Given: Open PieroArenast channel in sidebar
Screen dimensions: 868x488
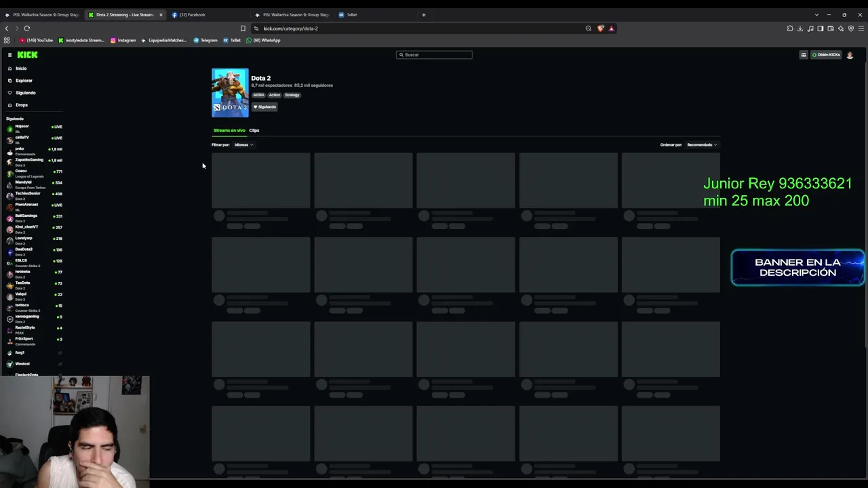Looking at the screenshot, I should 34,205.
